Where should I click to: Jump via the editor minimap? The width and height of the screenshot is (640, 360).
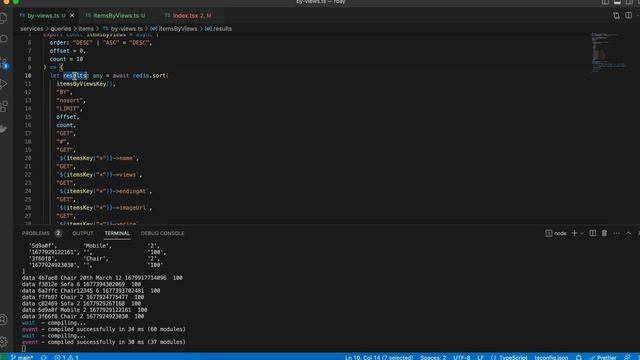point(608,53)
